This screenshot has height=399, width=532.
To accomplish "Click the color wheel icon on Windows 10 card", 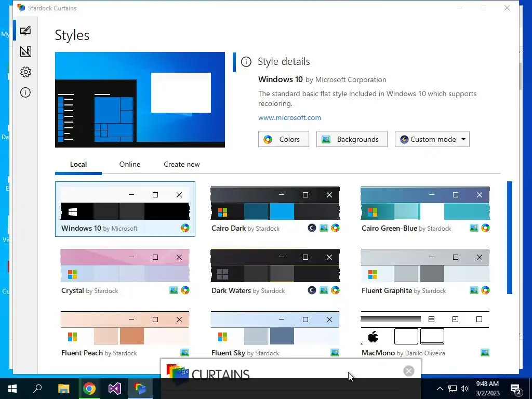I will point(185,228).
